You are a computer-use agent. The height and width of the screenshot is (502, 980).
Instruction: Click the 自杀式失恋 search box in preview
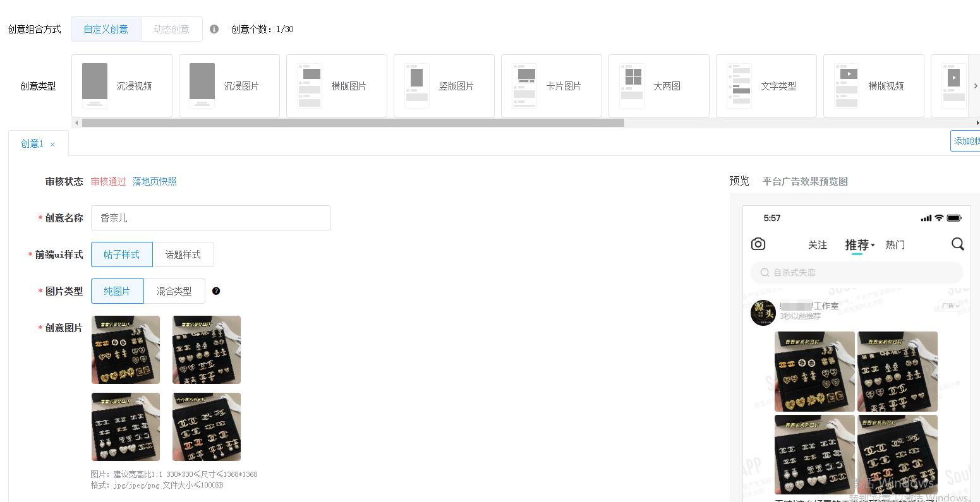(x=857, y=272)
